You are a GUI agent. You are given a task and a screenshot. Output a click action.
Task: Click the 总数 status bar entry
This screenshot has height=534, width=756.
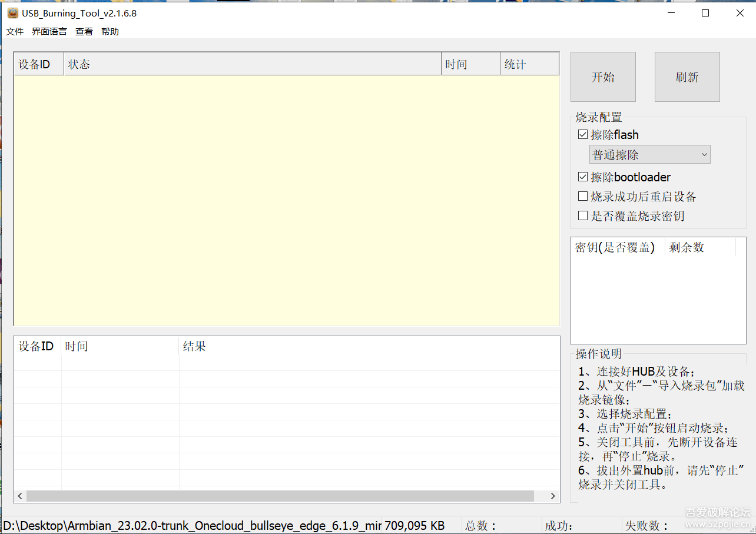(x=481, y=526)
